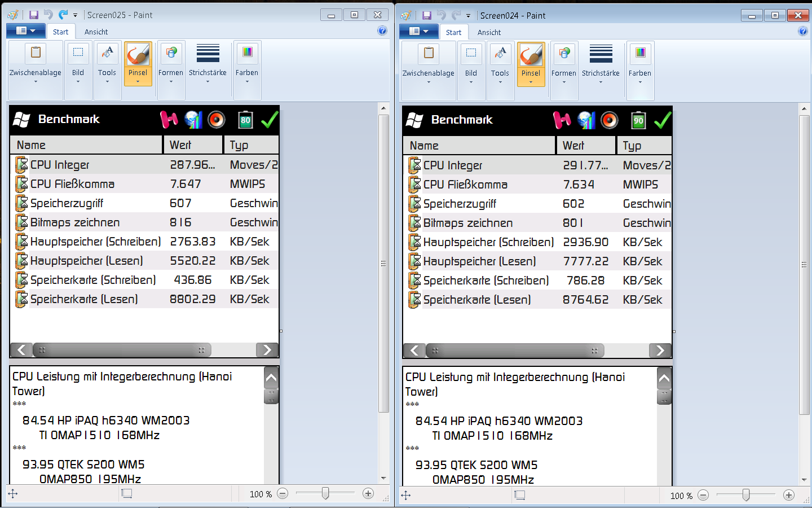This screenshot has height=508, width=812.
Task: Click zoom in plus button in Screen025
Action: (x=368, y=493)
